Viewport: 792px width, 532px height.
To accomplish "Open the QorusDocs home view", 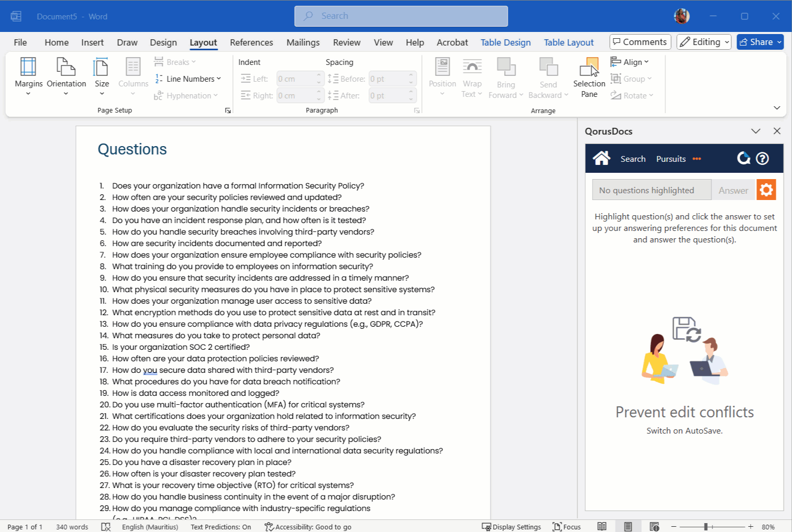I will click(601, 158).
